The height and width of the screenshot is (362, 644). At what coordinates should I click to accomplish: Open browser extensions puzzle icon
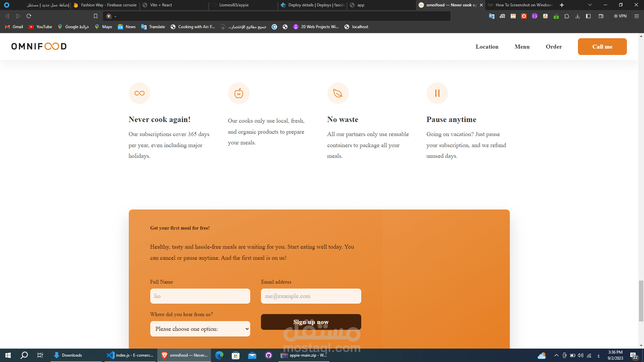[x=567, y=16]
